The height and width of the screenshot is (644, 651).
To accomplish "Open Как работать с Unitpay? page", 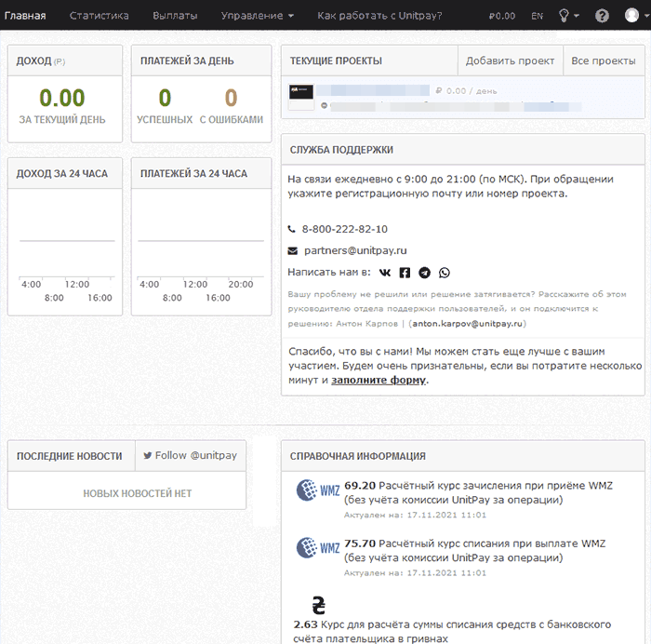I will coord(379,16).
